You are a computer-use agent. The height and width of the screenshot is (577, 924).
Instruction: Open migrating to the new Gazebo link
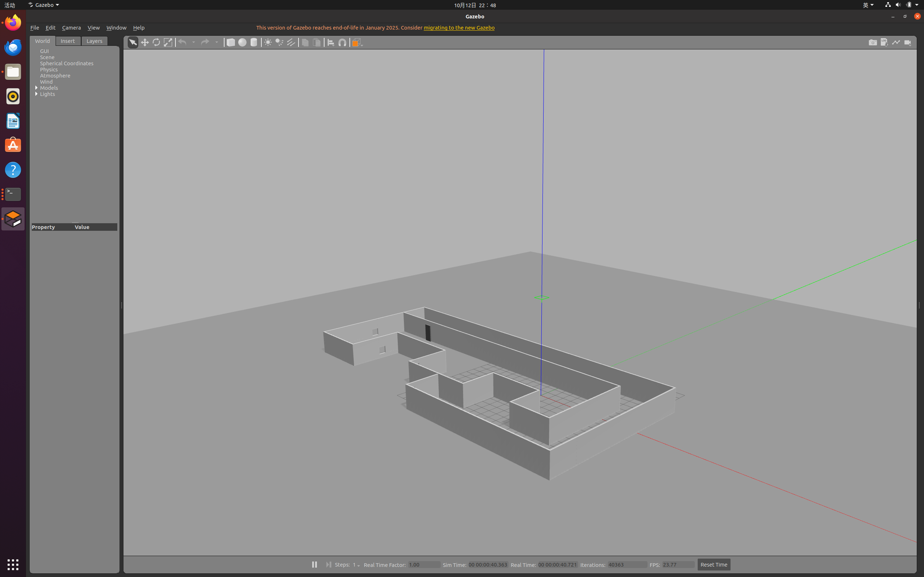tap(459, 27)
